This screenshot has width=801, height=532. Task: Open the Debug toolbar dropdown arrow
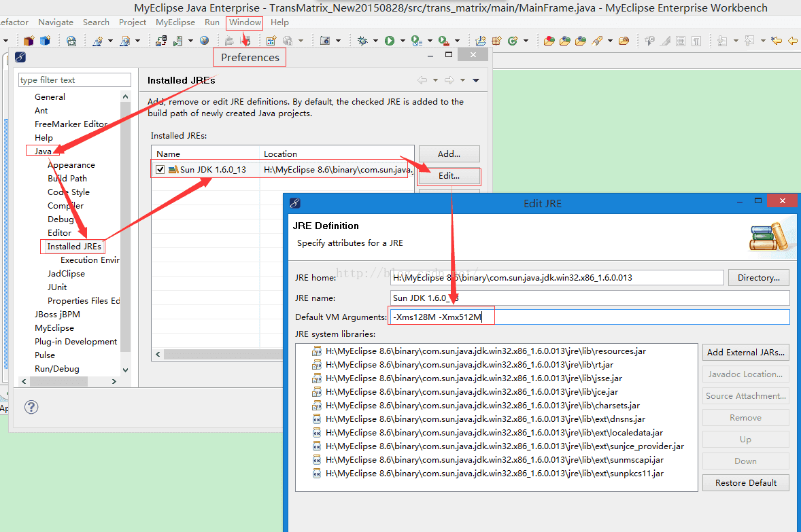[375, 41]
